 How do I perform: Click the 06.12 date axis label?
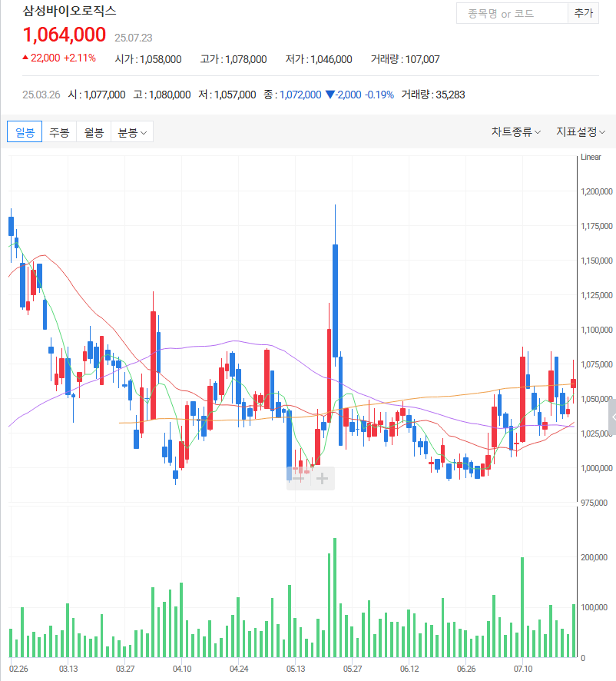click(x=409, y=669)
